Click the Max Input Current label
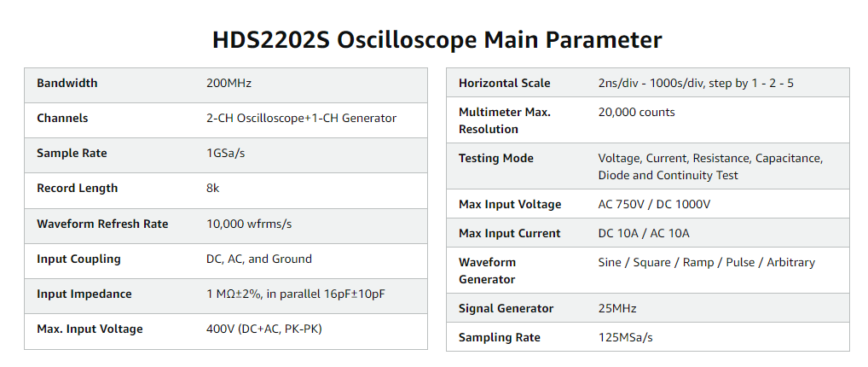This screenshot has height=367, width=868. (509, 234)
